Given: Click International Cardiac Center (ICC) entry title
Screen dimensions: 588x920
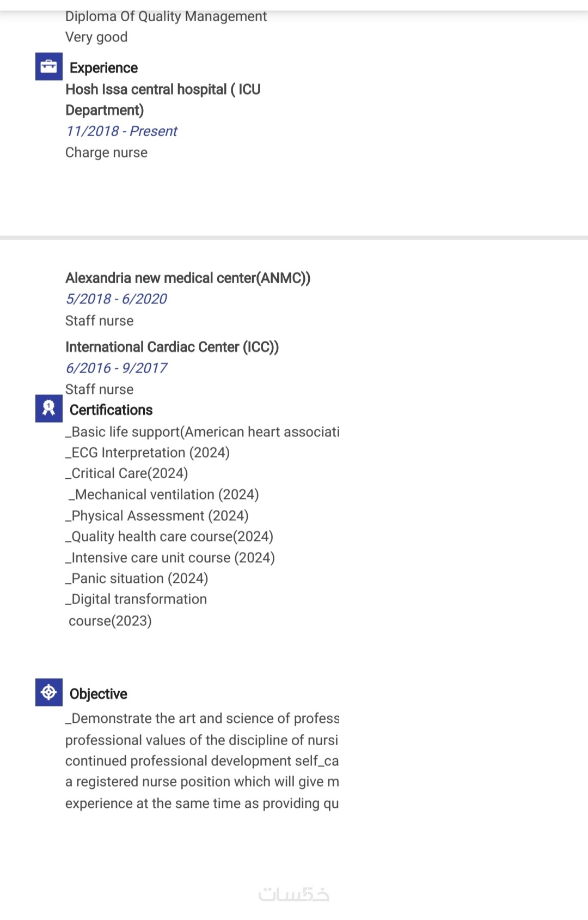Looking at the screenshot, I should tap(172, 347).
